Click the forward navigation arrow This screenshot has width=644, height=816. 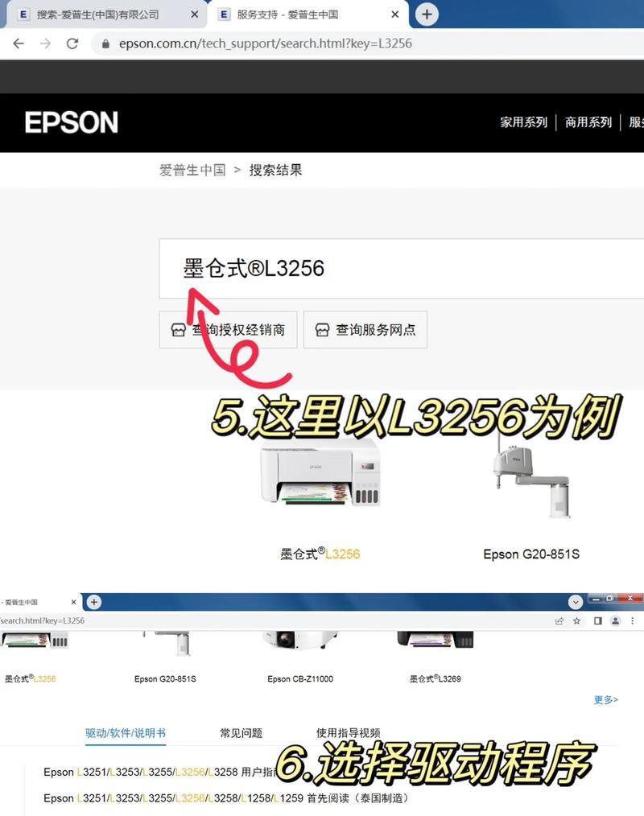coord(45,43)
